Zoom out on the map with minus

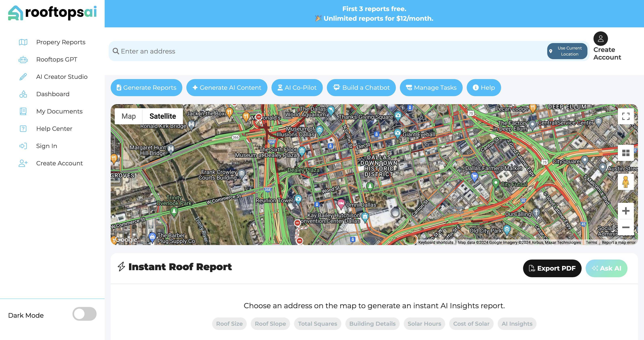(626, 227)
